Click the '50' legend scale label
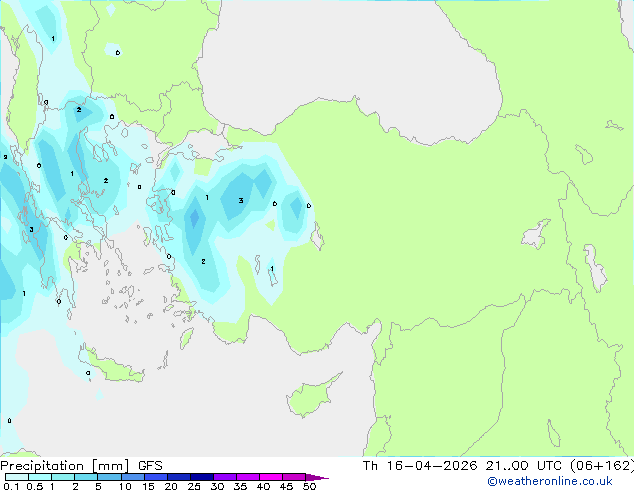This screenshot has width=634, height=490. tap(309, 486)
